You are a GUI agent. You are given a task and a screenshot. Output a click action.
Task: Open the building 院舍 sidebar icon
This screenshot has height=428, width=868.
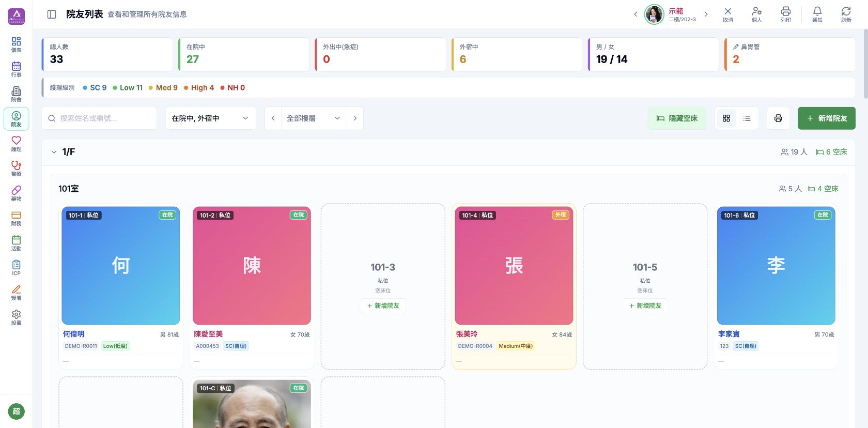pos(17,94)
